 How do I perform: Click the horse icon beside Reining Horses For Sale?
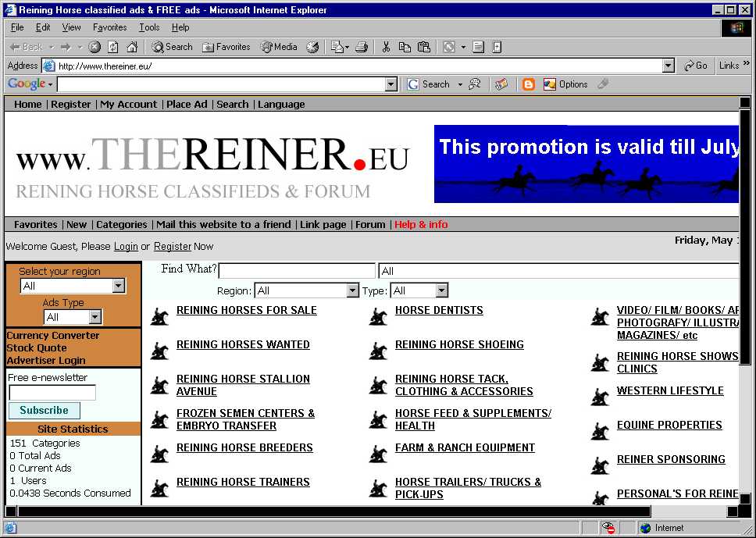pos(159,317)
